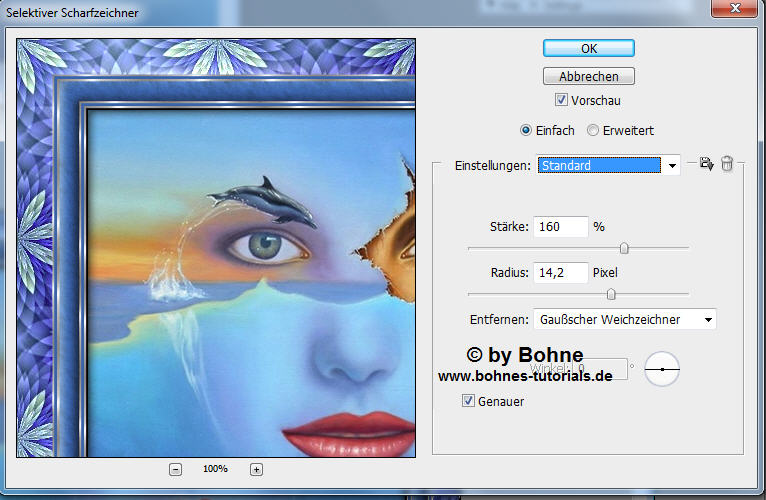
Task: Click the Stärke slider handle
Action: [x=624, y=248]
